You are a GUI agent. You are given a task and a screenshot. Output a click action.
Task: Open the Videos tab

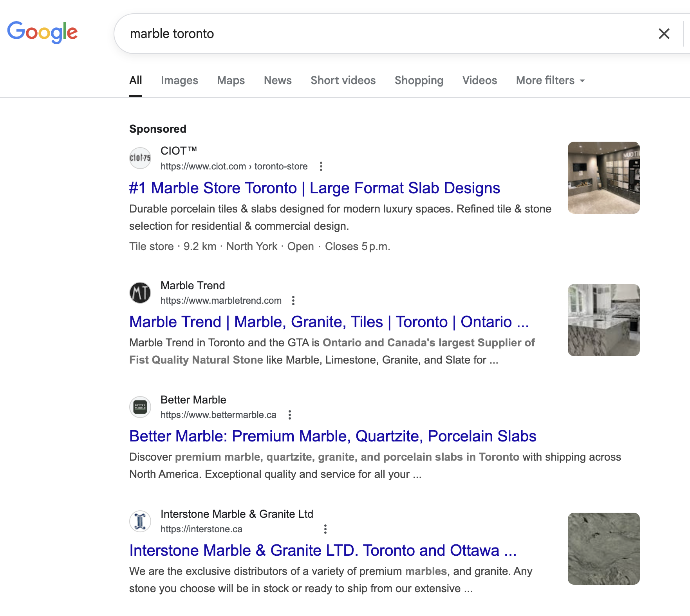pos(480,80)
